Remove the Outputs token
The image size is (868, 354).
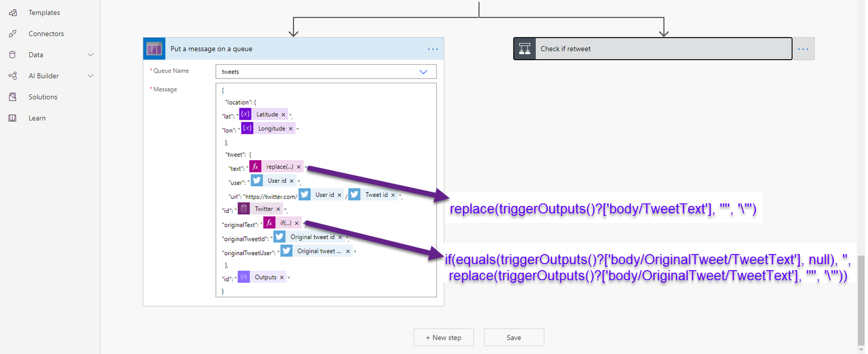click(282, 277)
